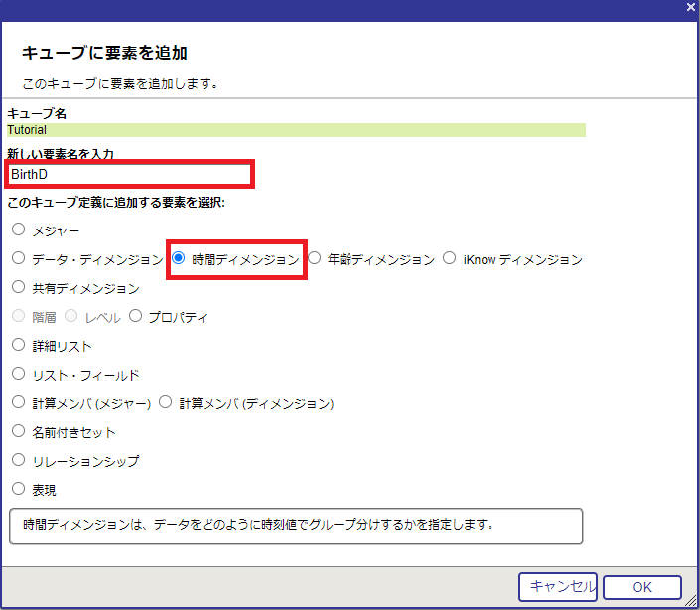Image resolution: width=700 pixels, height=610 pixels.
Task: Choose the 詳細リスト radio option
Action: click(x=18, y=346)
